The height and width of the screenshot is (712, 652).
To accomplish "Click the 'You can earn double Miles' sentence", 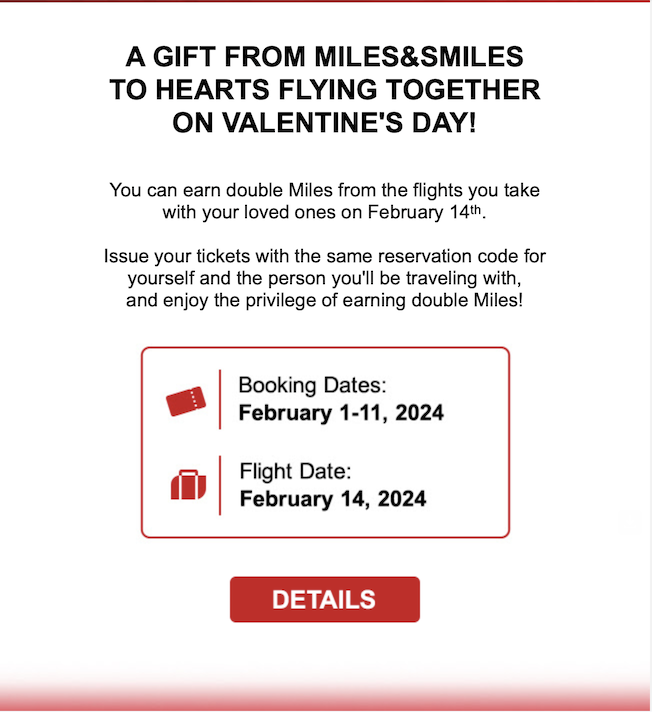I will [325, 190].
